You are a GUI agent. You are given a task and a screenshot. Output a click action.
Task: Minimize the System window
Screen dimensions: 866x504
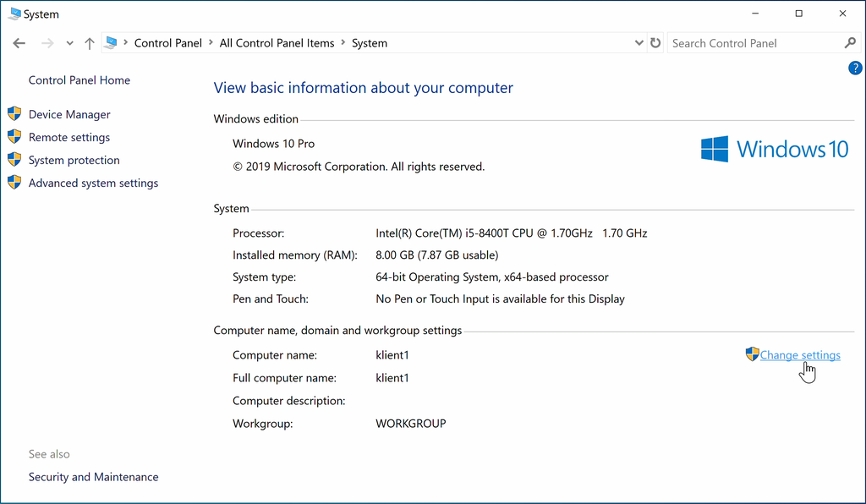coord(755,14)
